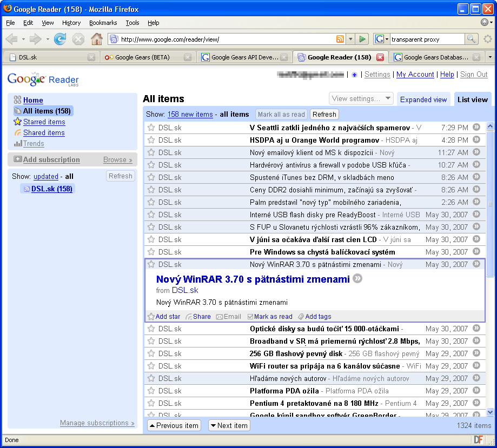Image resolution: width=497 pixels, height=448 pixels.
Task: Click the item list scrollbar thumb
Action: tap(490, 204)
